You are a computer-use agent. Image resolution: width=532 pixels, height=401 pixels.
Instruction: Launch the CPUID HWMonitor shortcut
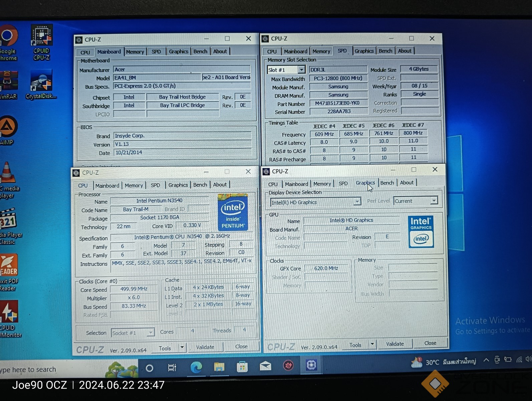[10, 319]
